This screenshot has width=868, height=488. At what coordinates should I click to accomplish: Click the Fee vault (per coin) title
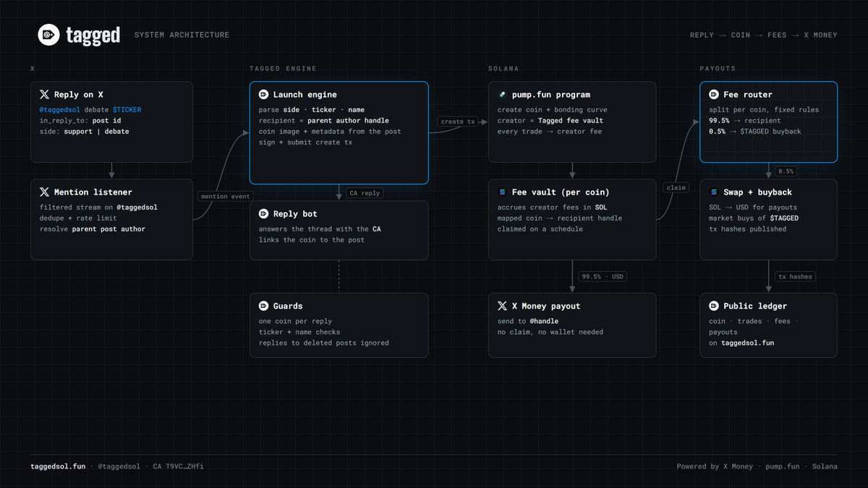pos(561,192)
